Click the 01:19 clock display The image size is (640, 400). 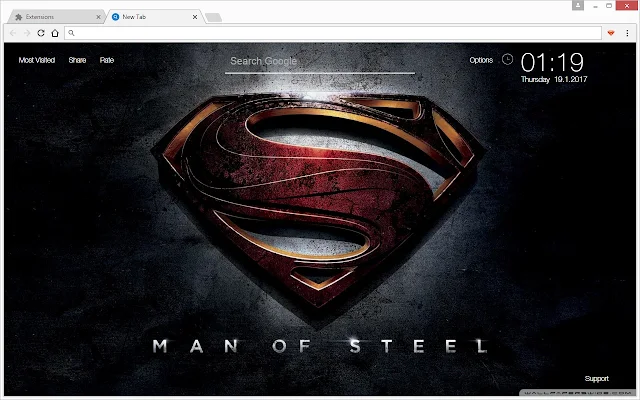point(552,62)
